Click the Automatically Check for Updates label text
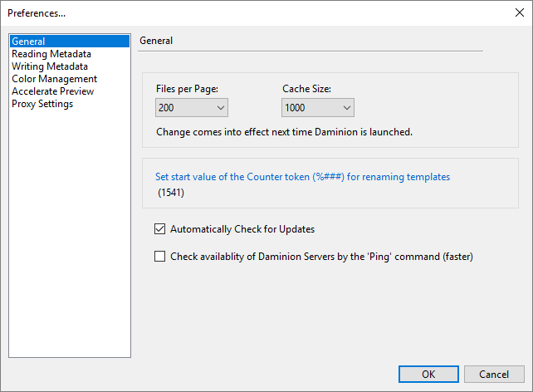533x392 pixels. (x=242, y=229)
